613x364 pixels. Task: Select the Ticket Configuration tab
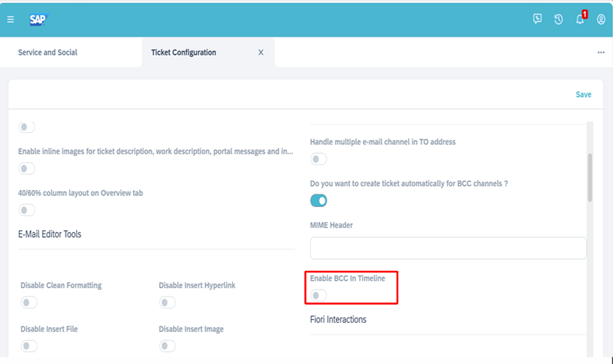[x=184, y=53]
